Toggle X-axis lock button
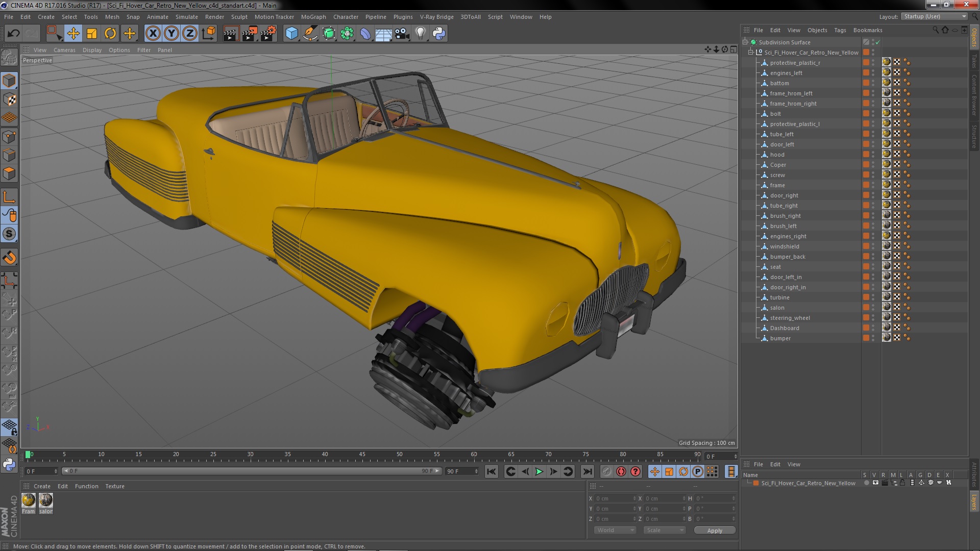The height and width of the screenshot is (551, 980). coord(153,34)
